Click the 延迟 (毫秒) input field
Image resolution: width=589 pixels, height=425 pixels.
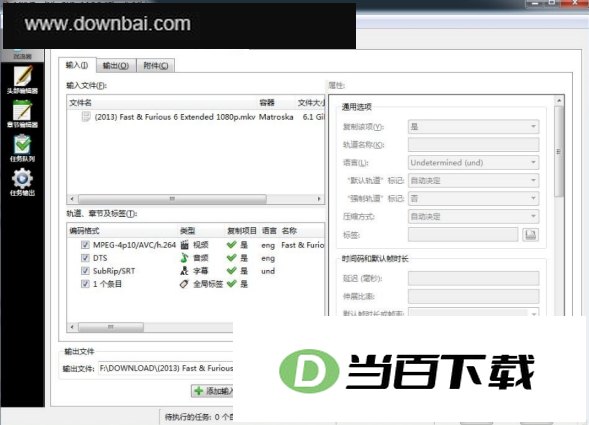tap(473, 278)
